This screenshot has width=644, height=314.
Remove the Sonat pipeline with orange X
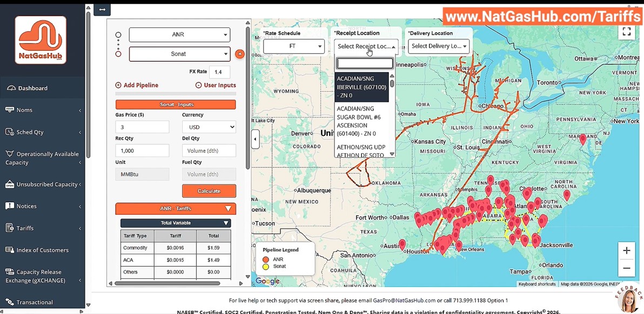240,54
